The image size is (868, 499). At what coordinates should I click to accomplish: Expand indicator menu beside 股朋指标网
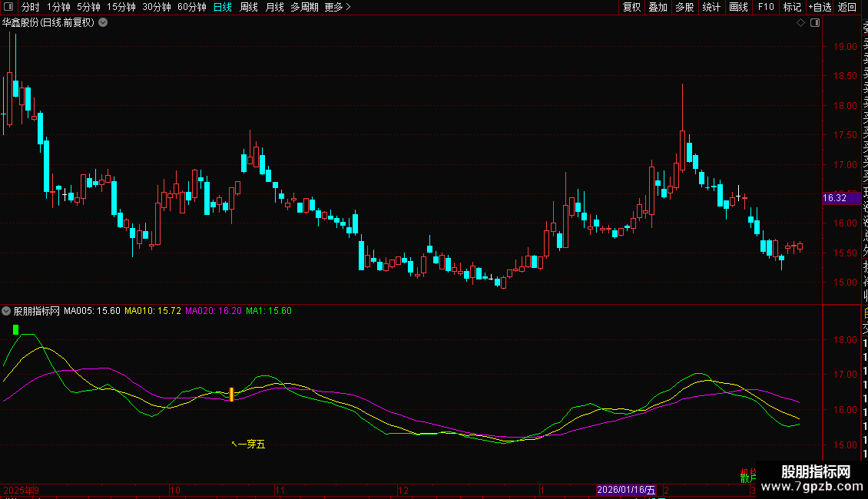tap(6, 311)
